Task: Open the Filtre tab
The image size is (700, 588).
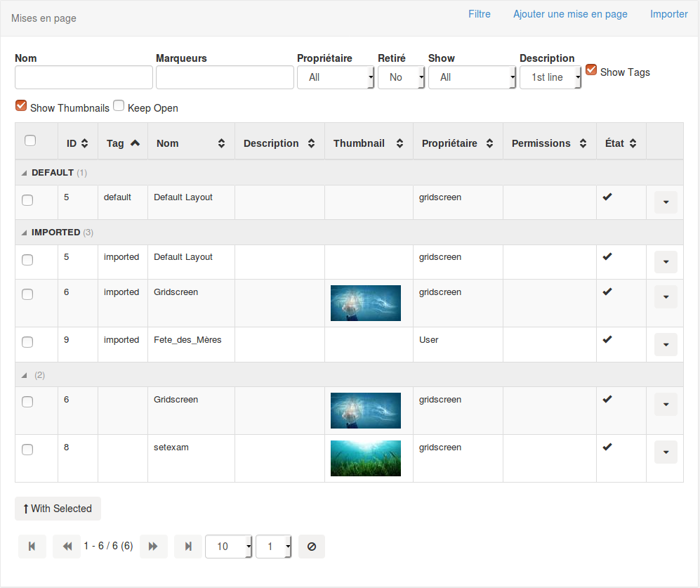Action: coord(480,14)
